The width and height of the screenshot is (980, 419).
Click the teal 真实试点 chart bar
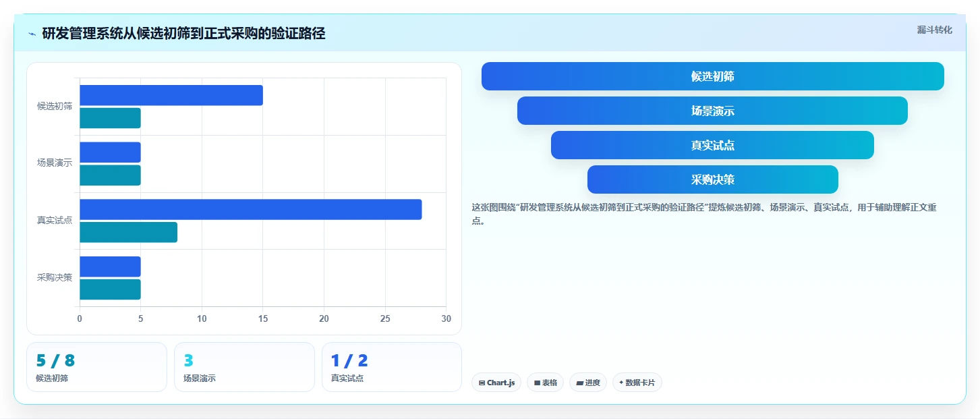click(x=128, y=232)
